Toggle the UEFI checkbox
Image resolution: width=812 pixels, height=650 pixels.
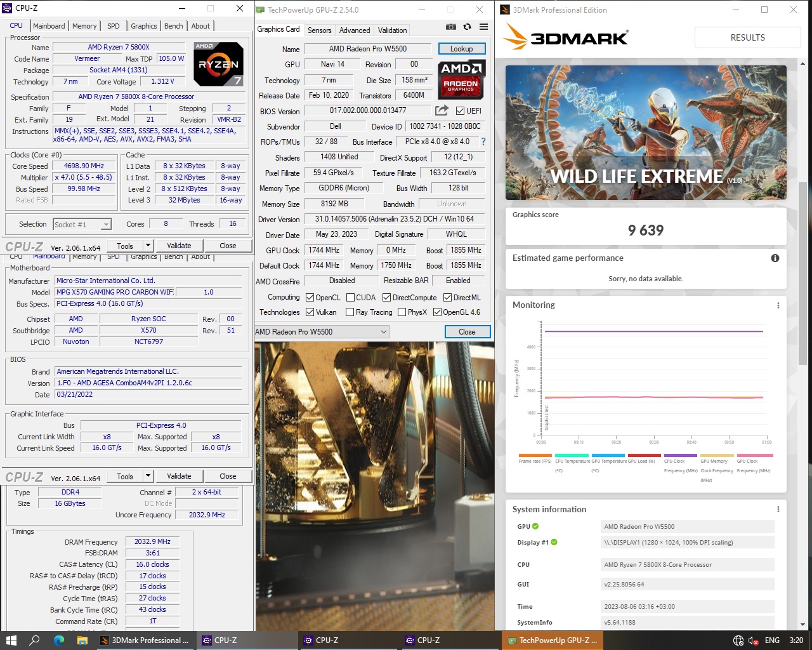point(460,110)
